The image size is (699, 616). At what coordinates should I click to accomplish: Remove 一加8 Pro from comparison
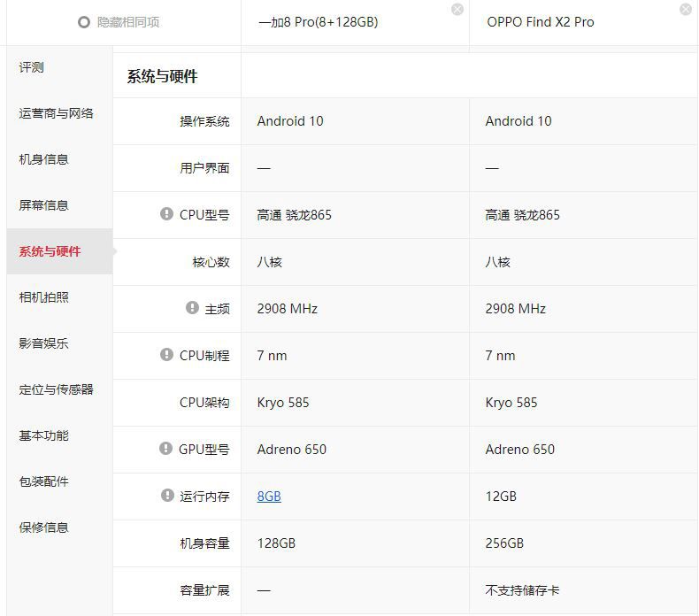(x=457, y=10)
